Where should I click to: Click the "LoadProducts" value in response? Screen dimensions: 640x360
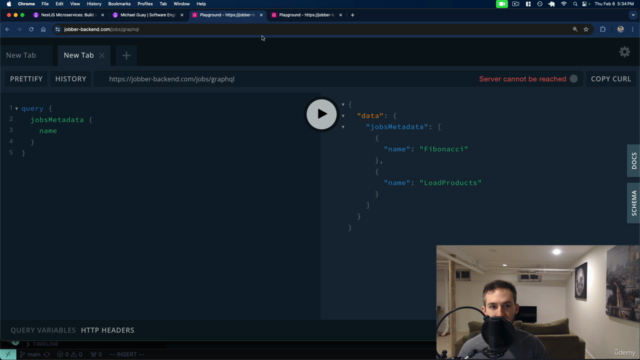450,183
